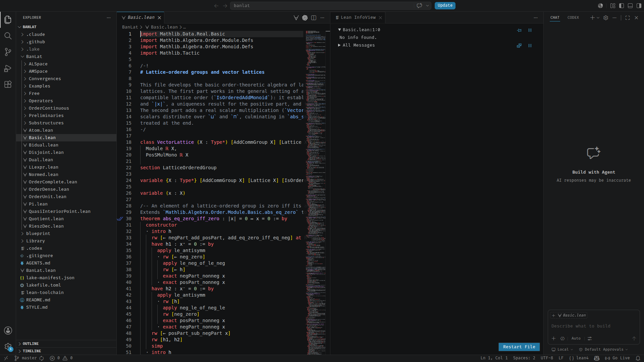Viewport: 644px width, 362px height.
Task: Add context with plus icon in chat input
Action: [x=554, y=339]
